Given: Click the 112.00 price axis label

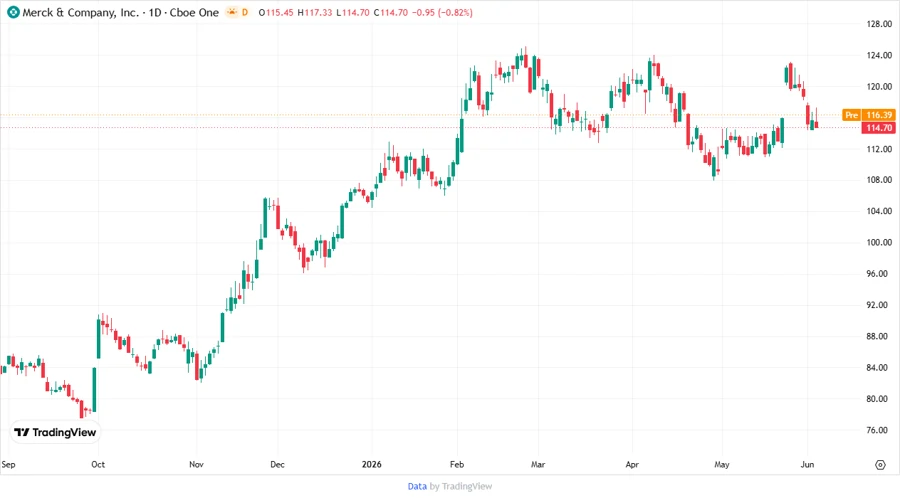Looking at the screenshot, I should [x=879, y=149].
